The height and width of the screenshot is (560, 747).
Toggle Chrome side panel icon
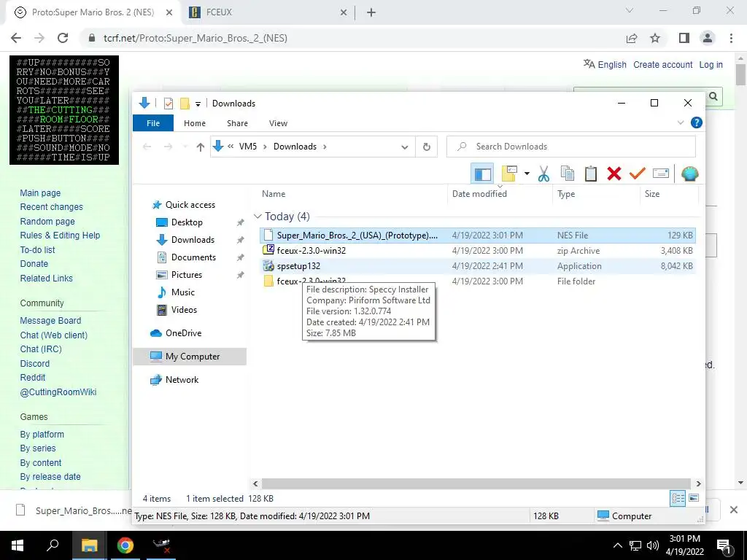(x=684, y=38)
